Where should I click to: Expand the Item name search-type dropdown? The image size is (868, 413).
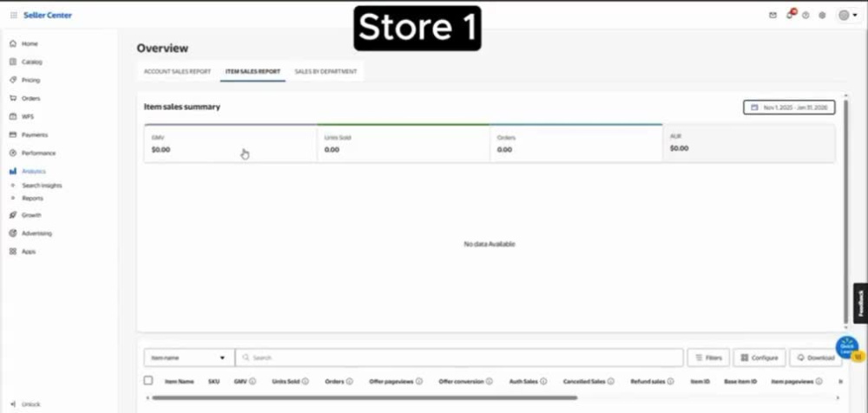point(189,357)
